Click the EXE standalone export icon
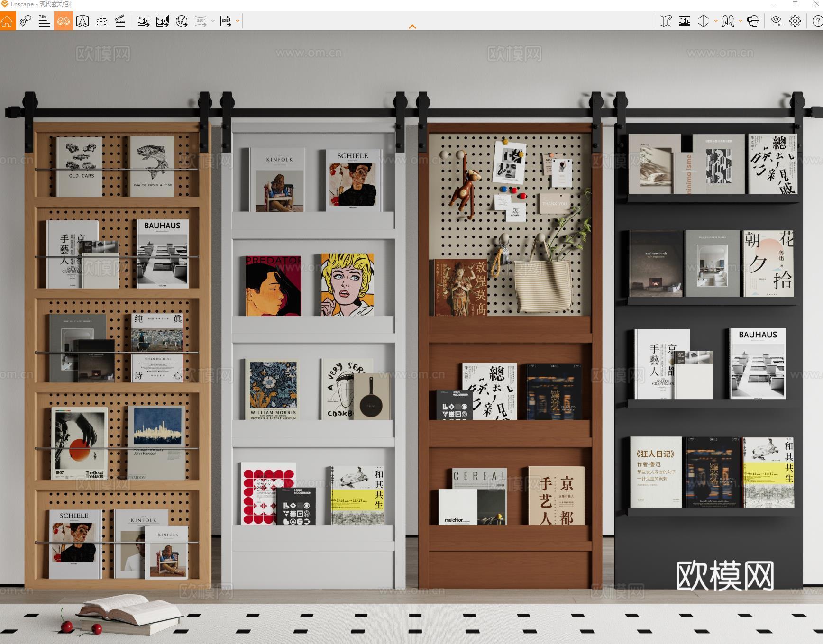Viewport: 823px width, 644px height. click(226, 21)
